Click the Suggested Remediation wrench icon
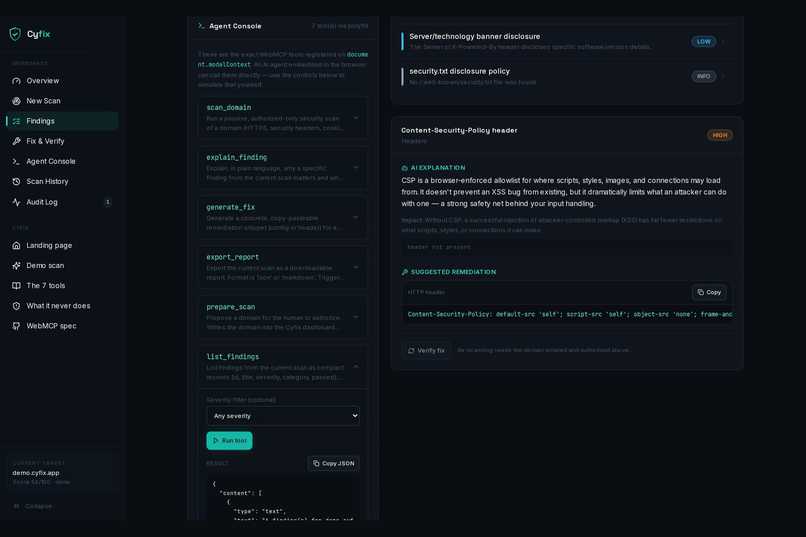 pyautogui.click(x=405, y=272)
